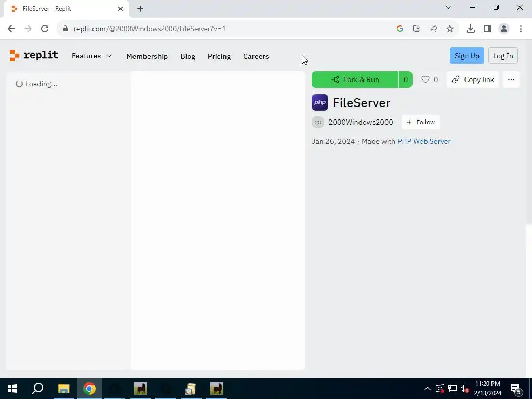The image size is (532, 399).
Task: Click the FileServer title text
Action: (362, 103)
